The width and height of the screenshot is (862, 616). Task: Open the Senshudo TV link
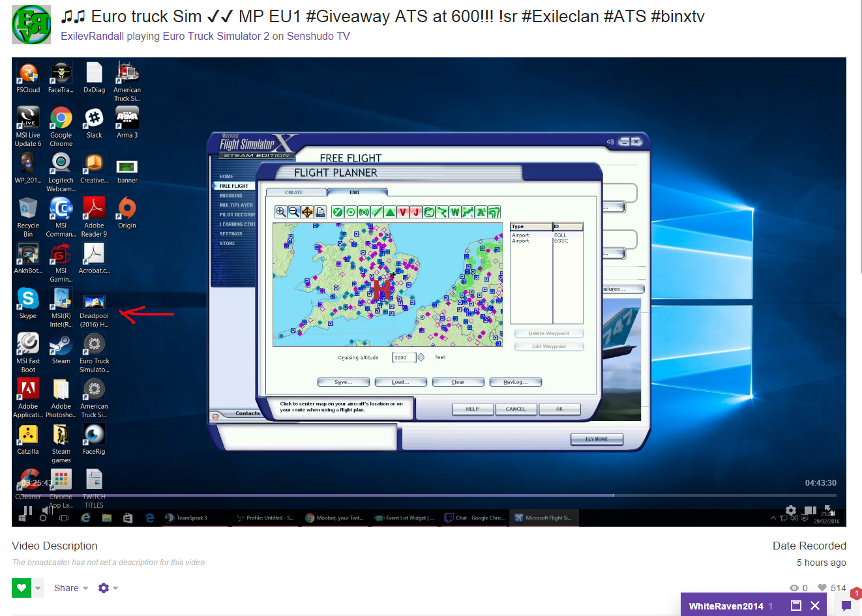click(318, 36)
